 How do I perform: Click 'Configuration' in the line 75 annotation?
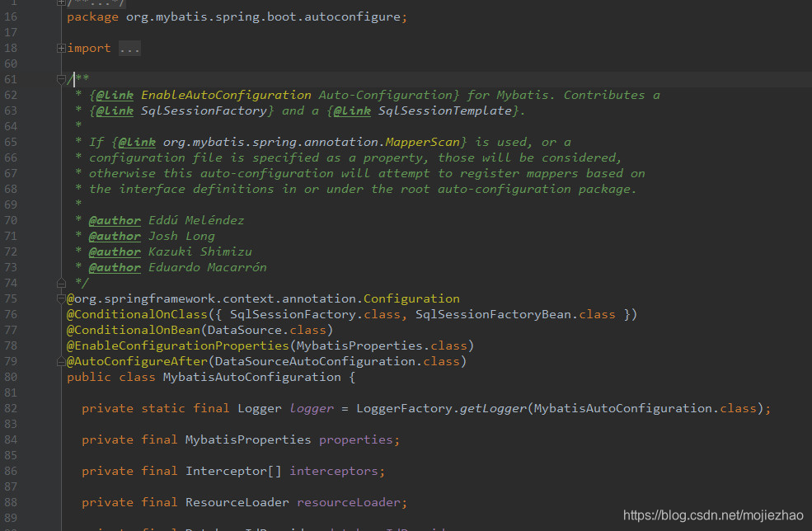point(411,299)
